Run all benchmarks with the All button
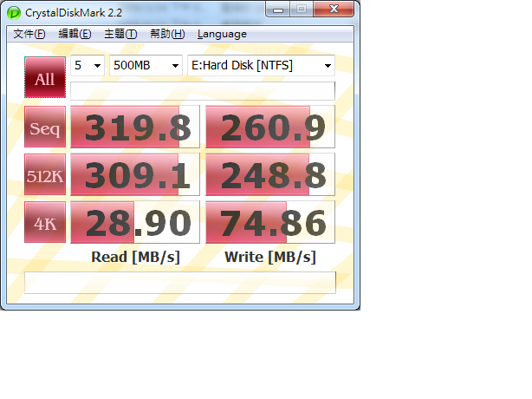Screen dimensions: 532x399 point(45,77)
